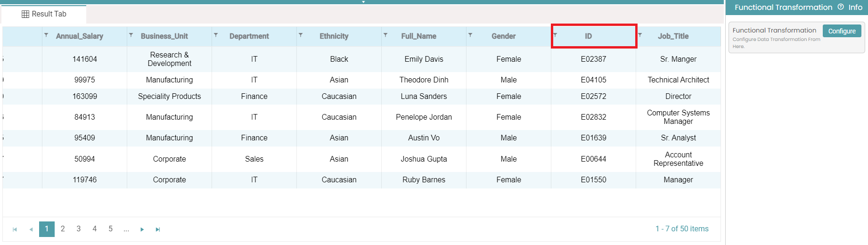Click the filter icon on Annual_Salary column

[46, 35]
